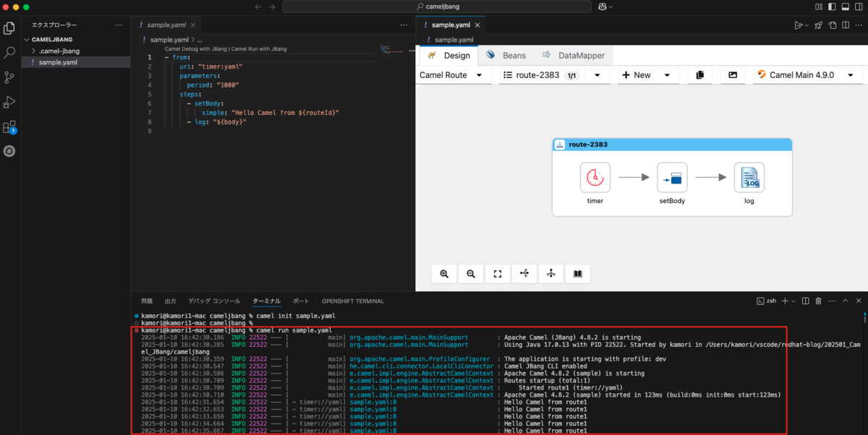The image size is (868, 435).
Task: Add a new terminal with plus
Action: click(x=785, y=301)
